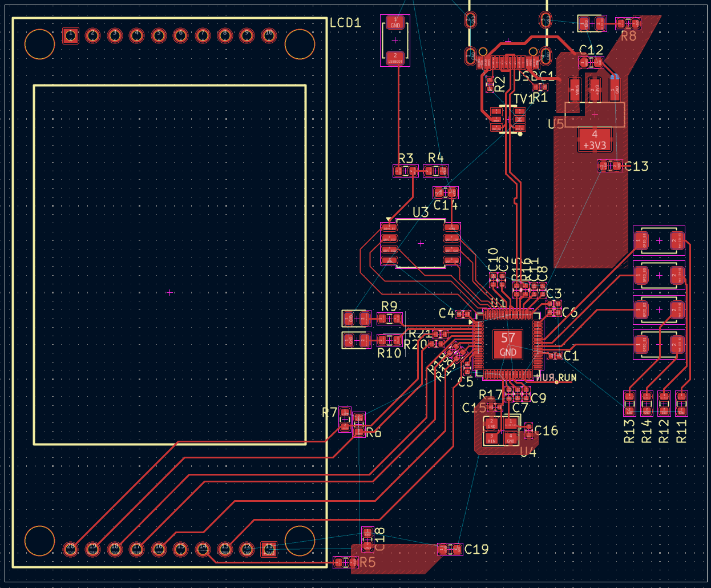The height and width of the screenshot is (588, 711).
Task: Select the R8 reference label
Action: pos(628,37)
